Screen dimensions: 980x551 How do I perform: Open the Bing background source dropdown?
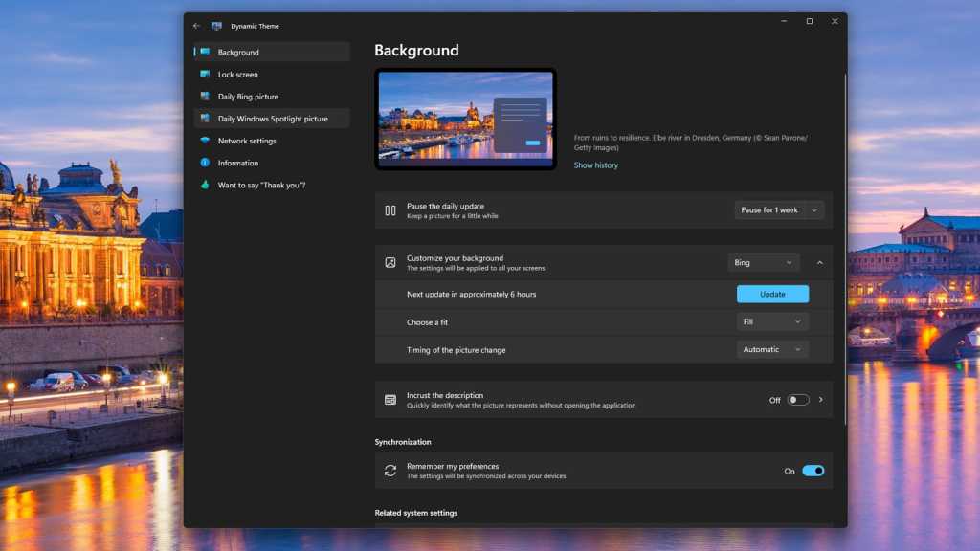763,262
